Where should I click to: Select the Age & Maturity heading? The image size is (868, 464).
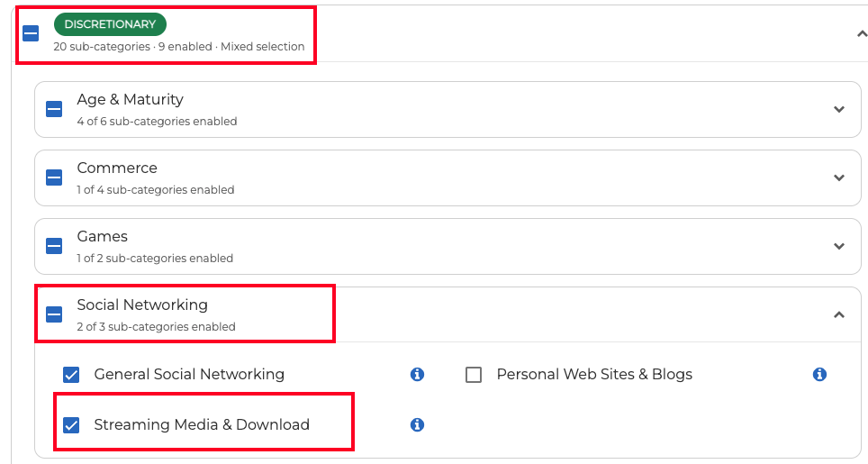[x=130, y=100]
